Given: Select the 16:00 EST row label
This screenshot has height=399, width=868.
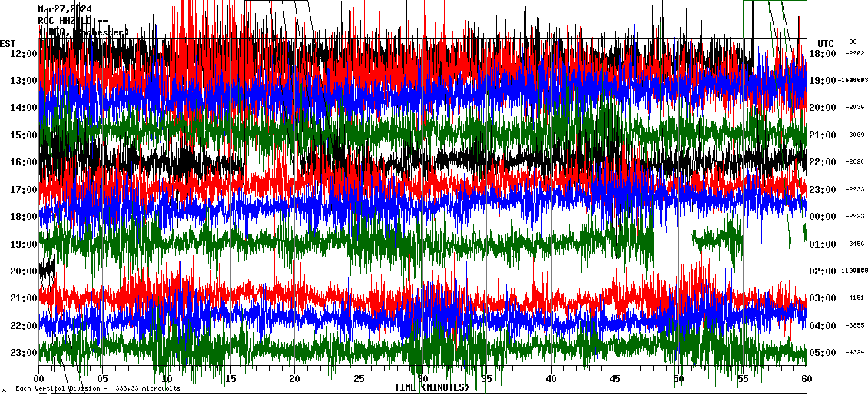Looking at the screenshot, I should tap(24, 162).
